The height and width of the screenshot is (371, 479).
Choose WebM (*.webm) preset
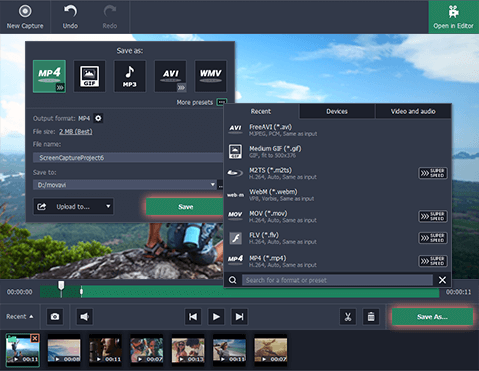[337, 195]
